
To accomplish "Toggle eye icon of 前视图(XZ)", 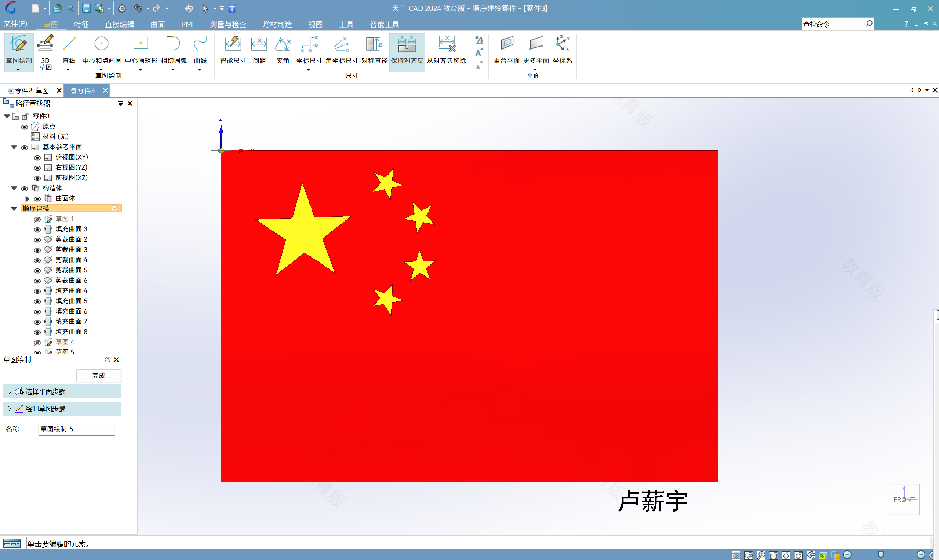I will click(37, 178).
